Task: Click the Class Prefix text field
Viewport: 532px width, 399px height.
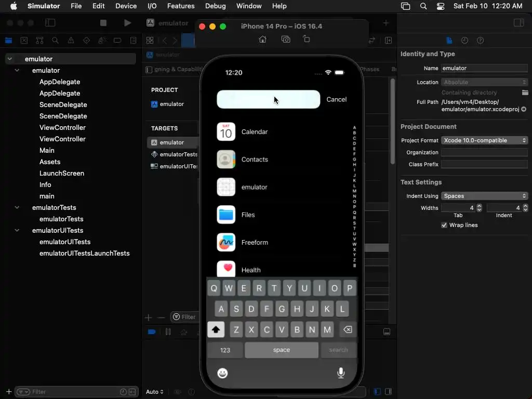Action: (x=484, y=164)
